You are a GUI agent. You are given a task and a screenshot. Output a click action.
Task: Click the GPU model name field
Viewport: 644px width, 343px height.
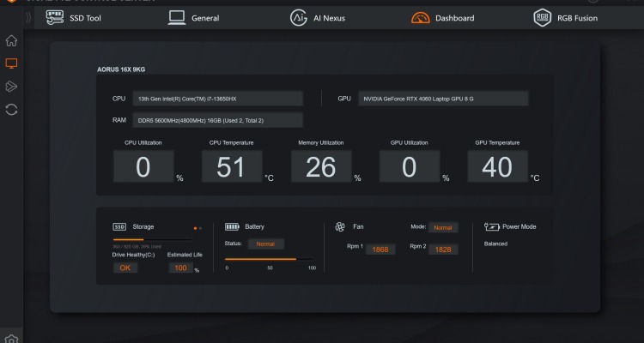point(443,99)
